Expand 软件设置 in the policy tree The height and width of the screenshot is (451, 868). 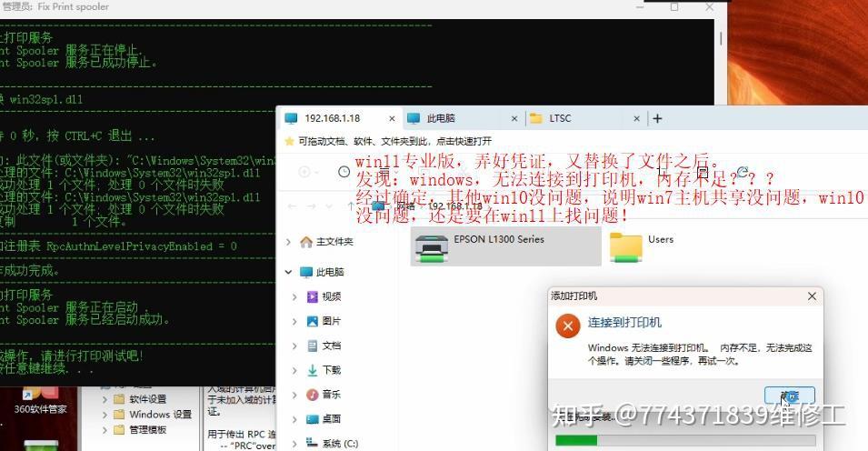105,399
